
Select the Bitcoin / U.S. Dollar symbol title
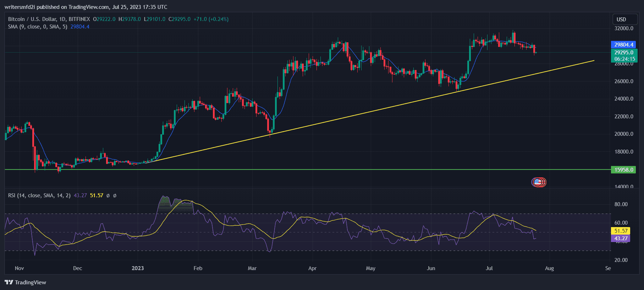(x=49, y=19)
